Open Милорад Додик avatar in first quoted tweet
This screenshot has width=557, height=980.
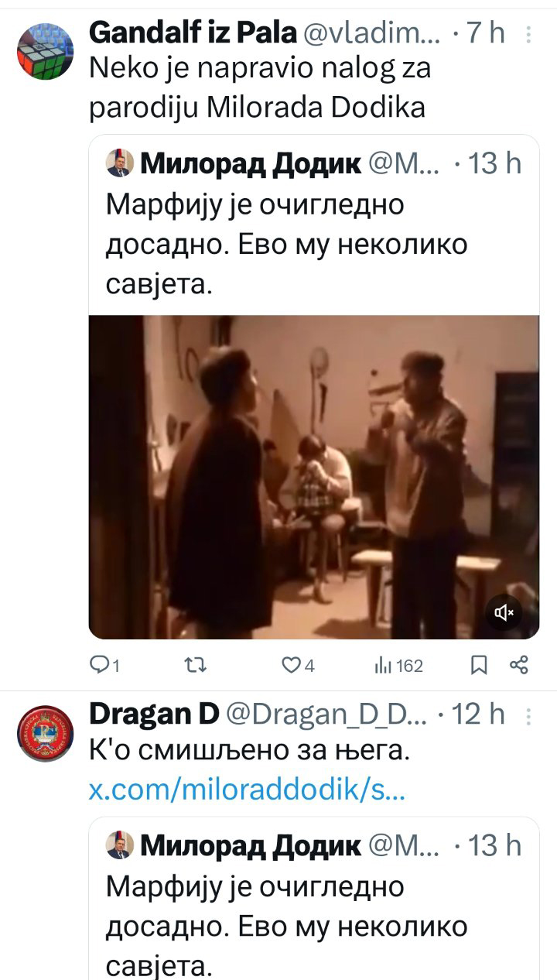[x=119, y=163]
